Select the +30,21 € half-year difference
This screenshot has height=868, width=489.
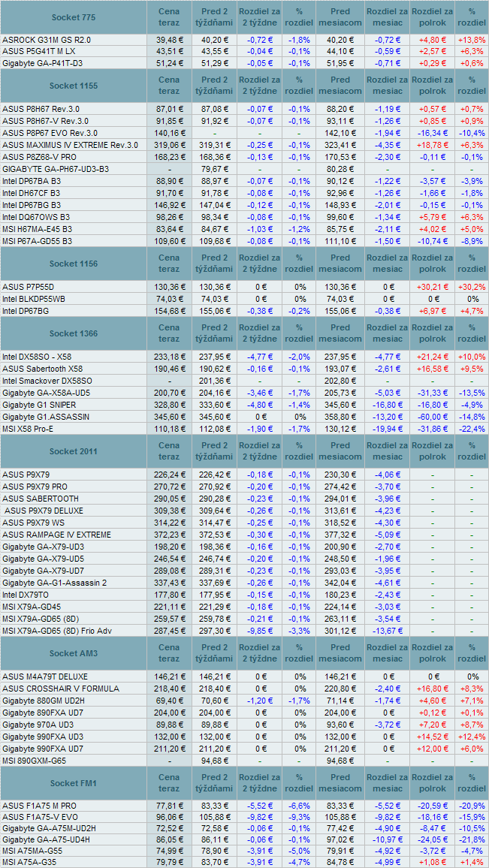(x=433, y=287)
